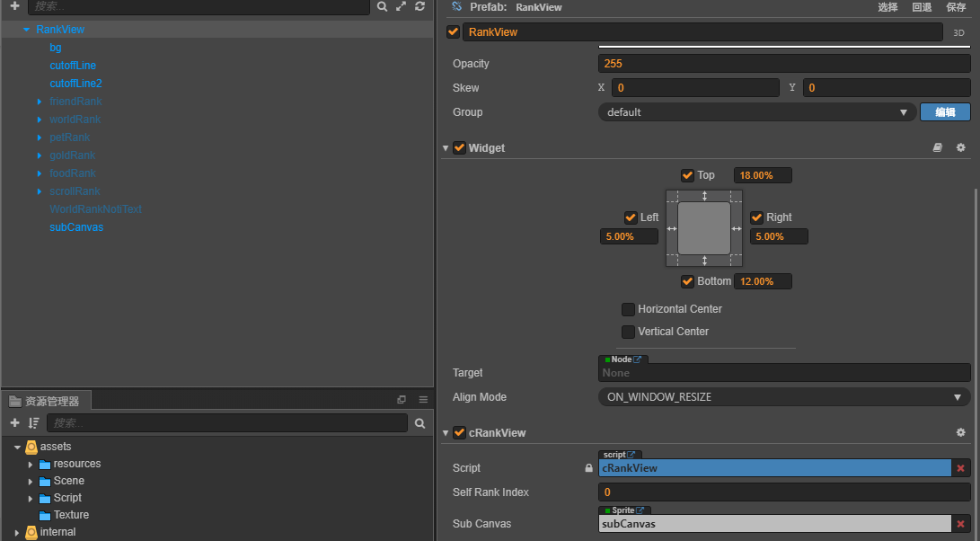Viewport: 980px width, 541px height.
Task: Enable Horizontal Center alignment
Action: pos(628,309)
